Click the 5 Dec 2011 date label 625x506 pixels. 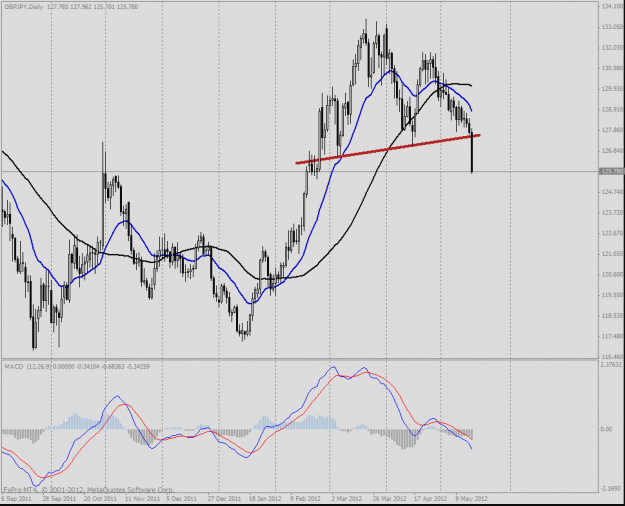coord(182,499)
